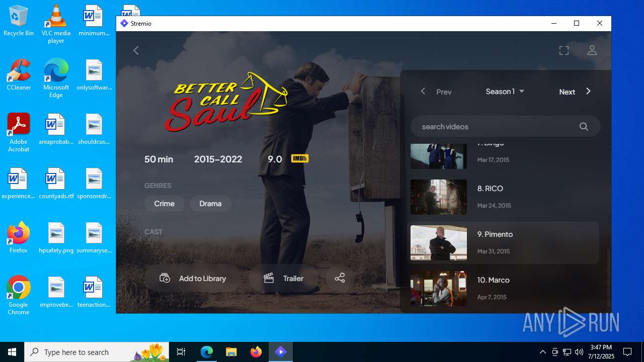Viewport: 644px width, 362px height.
Task: Select countyads.rtf desktop file
Action: (x=56, y=183)
